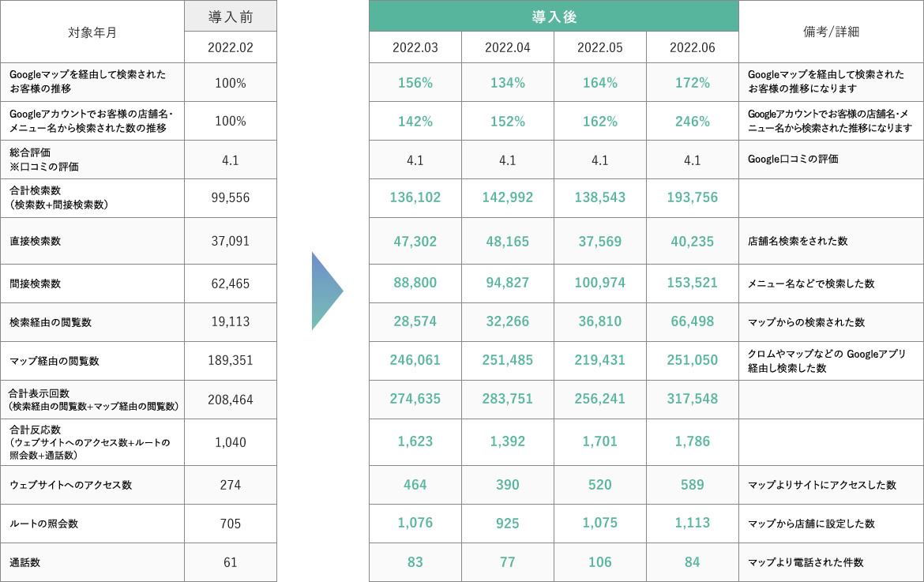Click the 317,548 total impressions value
This screenshot has height=582, width=924.
693,399
